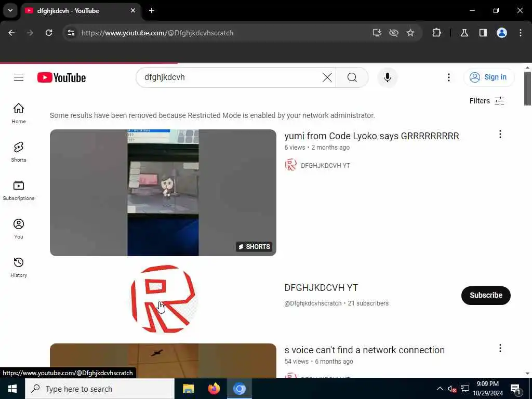Image resolution: width=532 pixels, height=399 pixels.
Task: Go to Home in sidebar
Action: (19, 113)
